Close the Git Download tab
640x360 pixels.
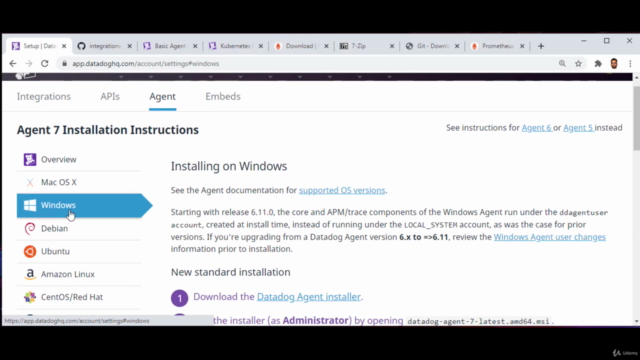click(x=457, y=46)
